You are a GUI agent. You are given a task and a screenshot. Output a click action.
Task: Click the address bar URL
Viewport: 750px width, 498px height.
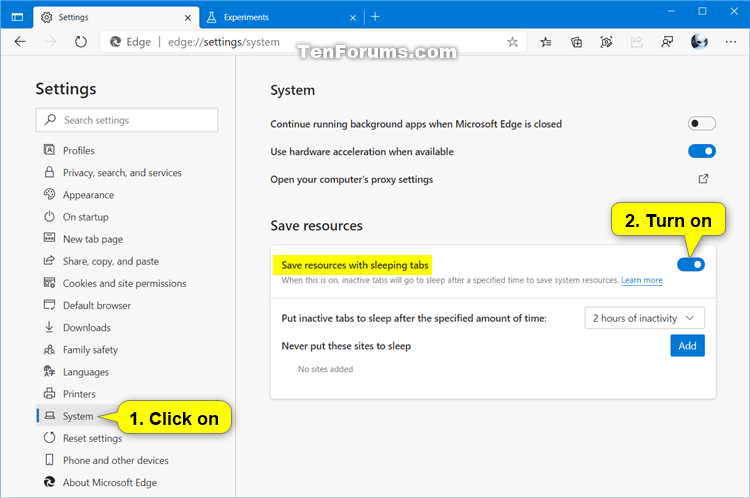[224, 42]
